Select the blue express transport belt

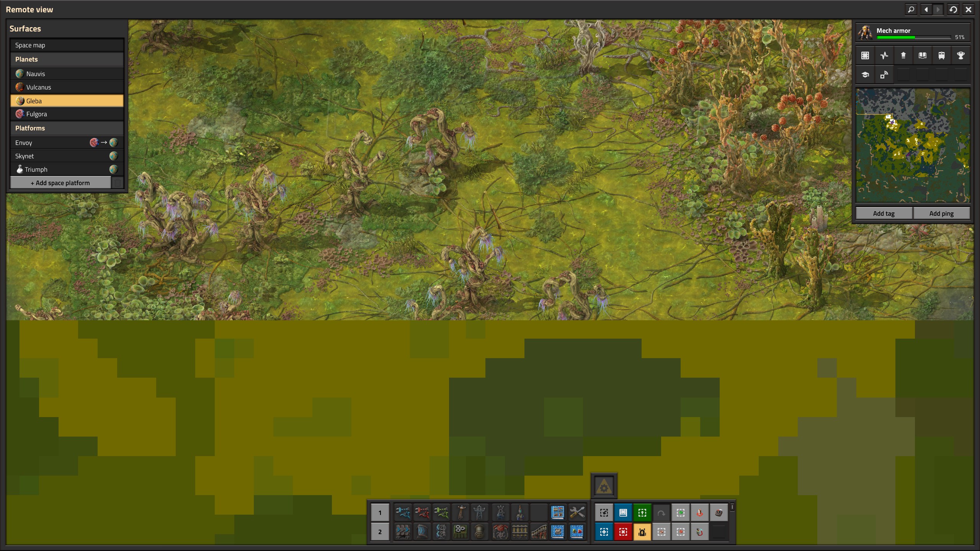(403, 531)
